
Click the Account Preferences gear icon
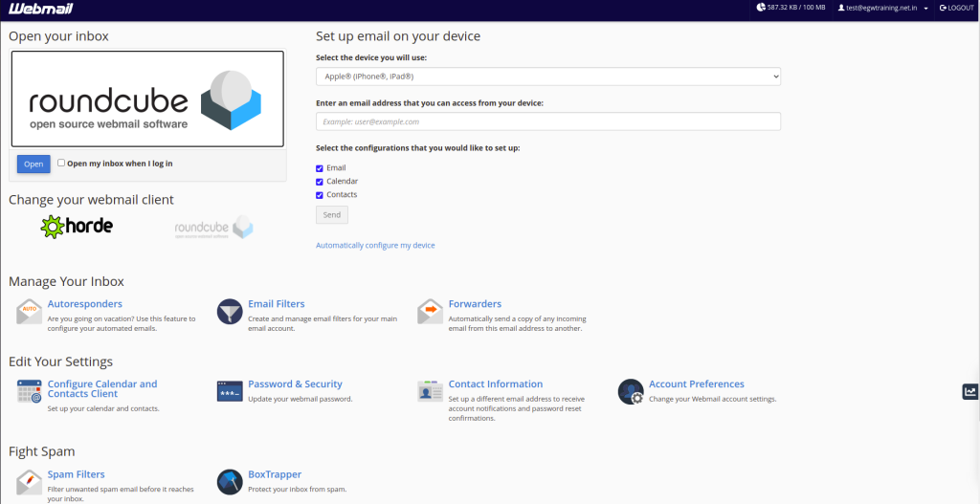coord(631,391)
